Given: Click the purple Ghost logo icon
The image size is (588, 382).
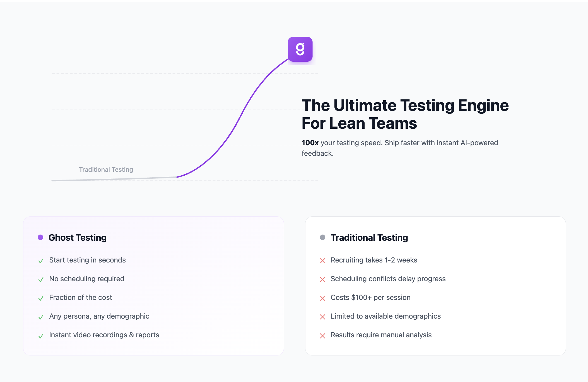Looking at the screenshot, I should point(300,49).
